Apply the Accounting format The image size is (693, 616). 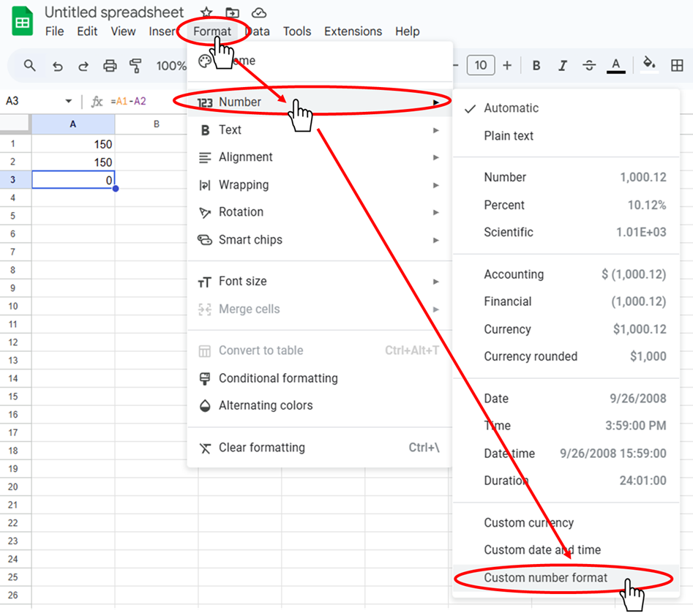point(566,274)
